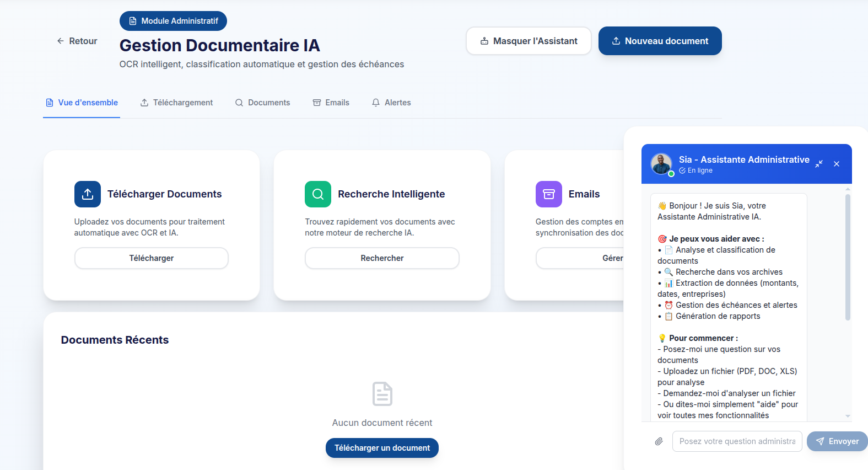Screen dimensions: 868x470
Task: Click the chat panel scrollbar down arrow
Action: pos(848,416)
